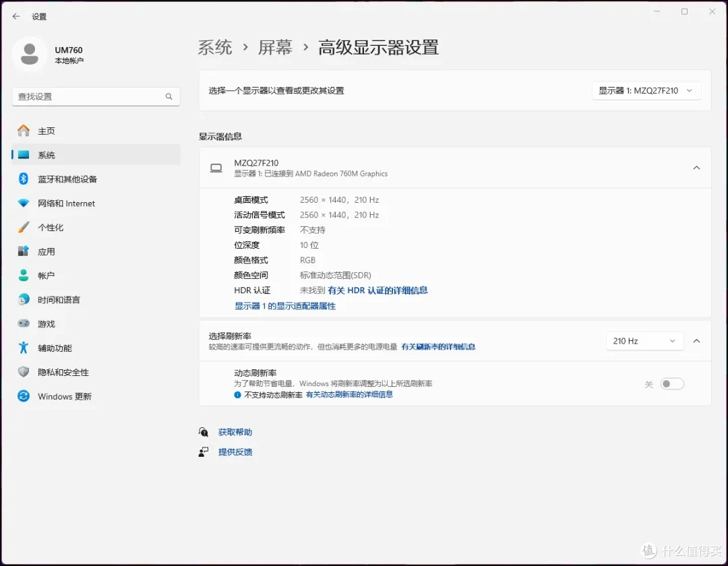Viewport: 728px width, 566px height.
Task: Open 帐户 settings page
Action: pos(96,276)
